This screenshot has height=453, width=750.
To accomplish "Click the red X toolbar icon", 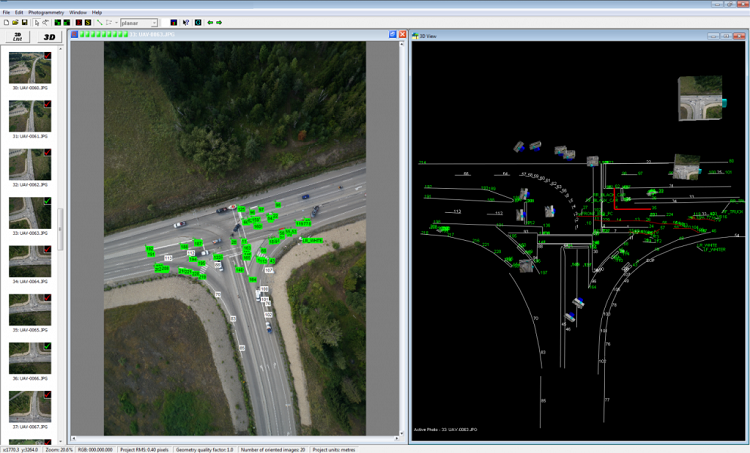I will coord(79,22).
